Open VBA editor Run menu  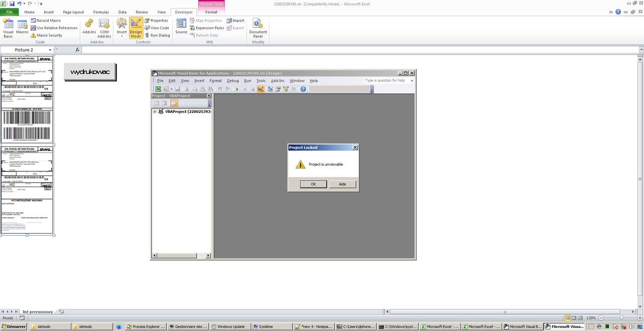pos(248,81)
